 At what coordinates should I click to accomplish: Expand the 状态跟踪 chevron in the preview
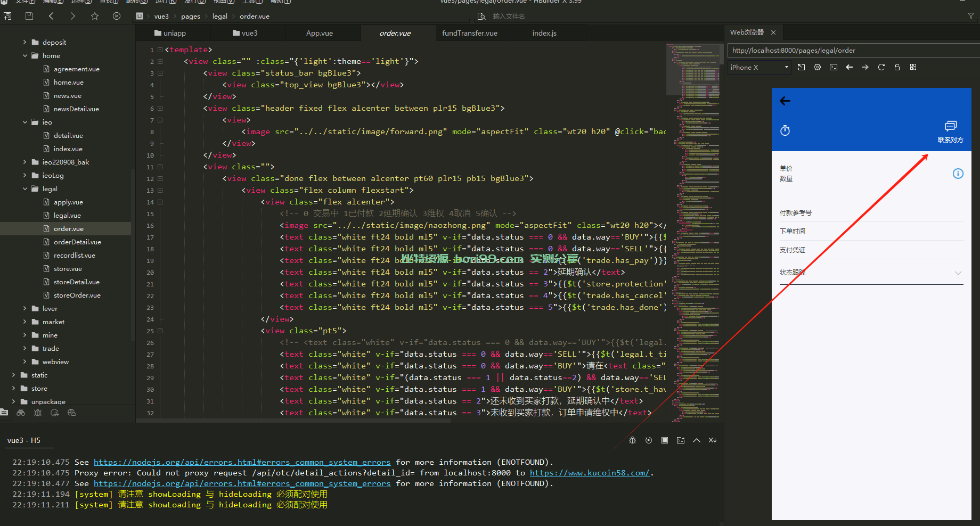point(958,273)
